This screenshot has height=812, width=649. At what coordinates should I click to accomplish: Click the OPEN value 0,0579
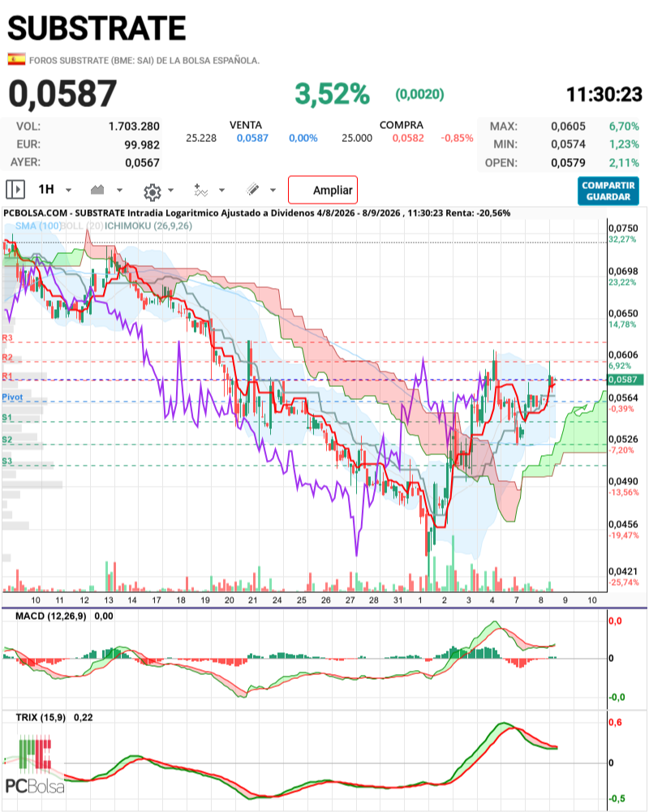[568, 162]
